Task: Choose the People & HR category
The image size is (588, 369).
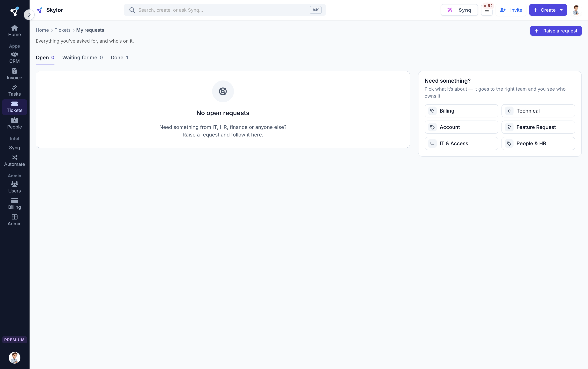Action: tap(538, 143)
